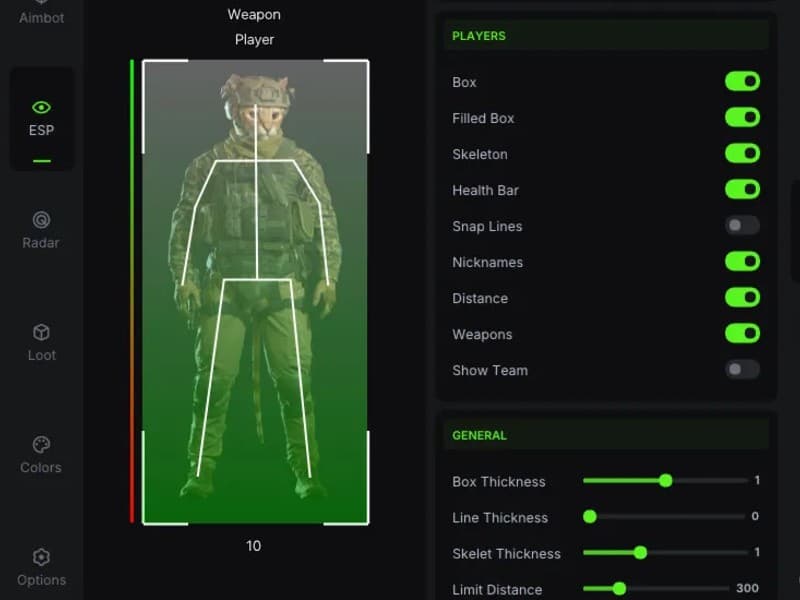Click the PLAYERS section header
This screenshot has height=600, width=800.
(x=606, y=36)
